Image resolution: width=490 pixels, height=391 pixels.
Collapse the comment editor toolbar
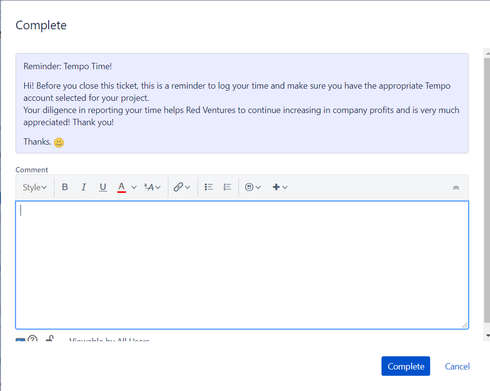click(x=456, y=188)
